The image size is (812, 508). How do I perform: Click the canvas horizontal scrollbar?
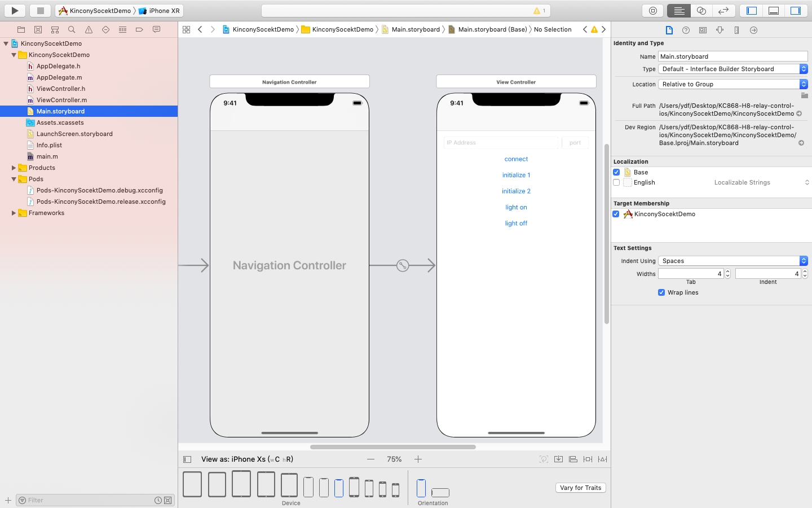(392, 447)
